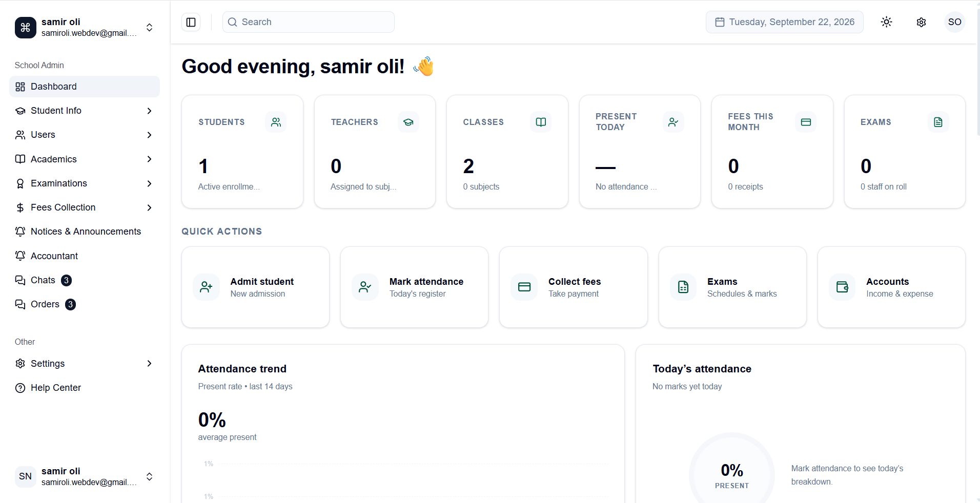Select the Collect fees quick action
This screenshot has height=503, width=980.
pos(573,287)
